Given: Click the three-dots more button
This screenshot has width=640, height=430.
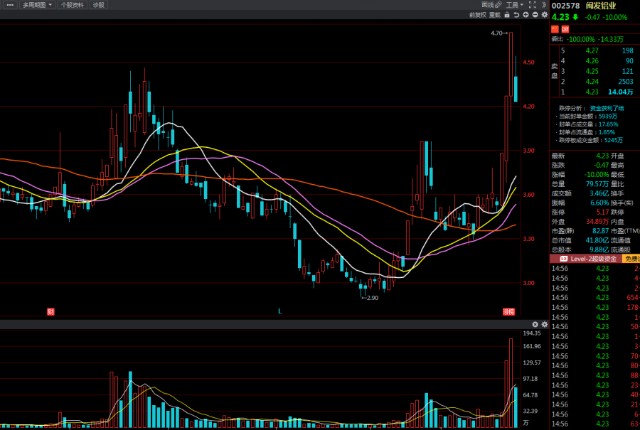Looking at the screenshot, I should [8, 5].
